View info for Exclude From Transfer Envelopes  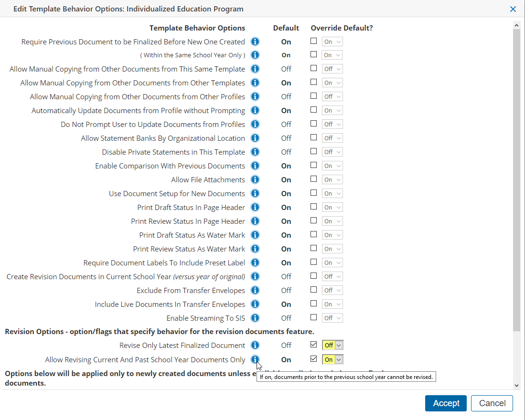click(x=255, y=290)
